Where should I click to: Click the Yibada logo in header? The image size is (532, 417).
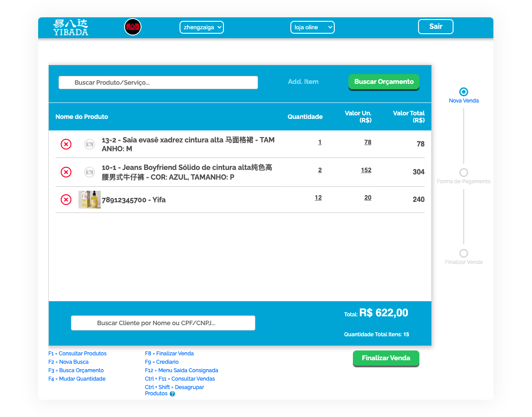(70, 27)
